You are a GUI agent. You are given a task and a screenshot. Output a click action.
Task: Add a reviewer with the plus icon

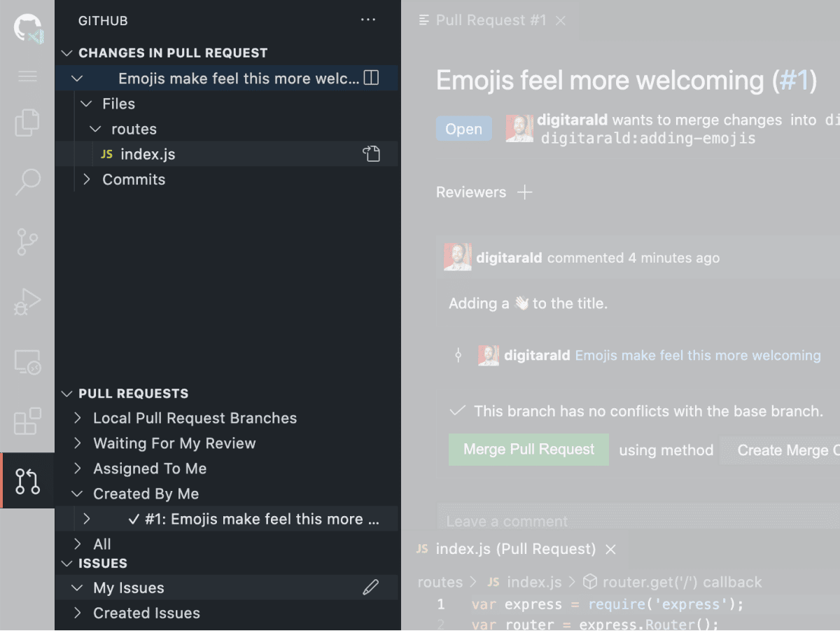524,193
